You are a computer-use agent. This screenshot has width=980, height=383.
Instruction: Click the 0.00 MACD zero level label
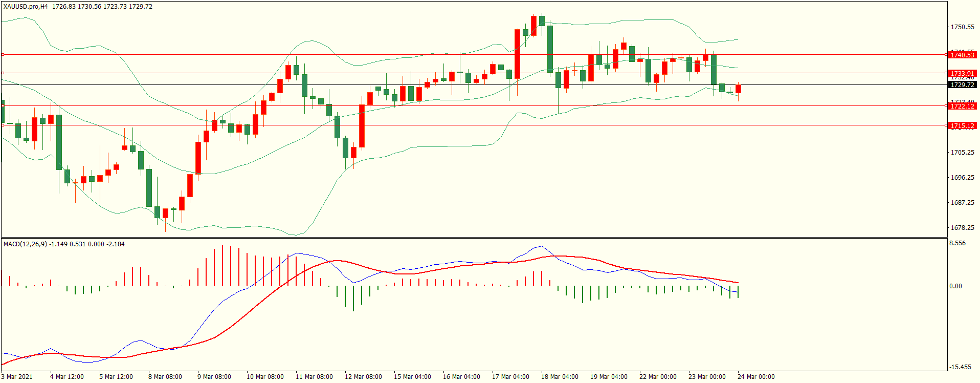tap(955, 286)
